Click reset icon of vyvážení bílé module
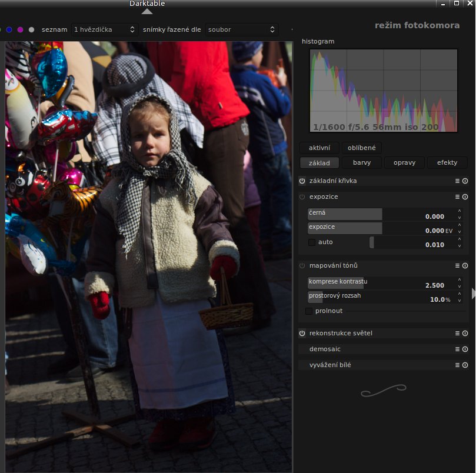This screenshot has height=473, width=476. (x=465, y=365)
